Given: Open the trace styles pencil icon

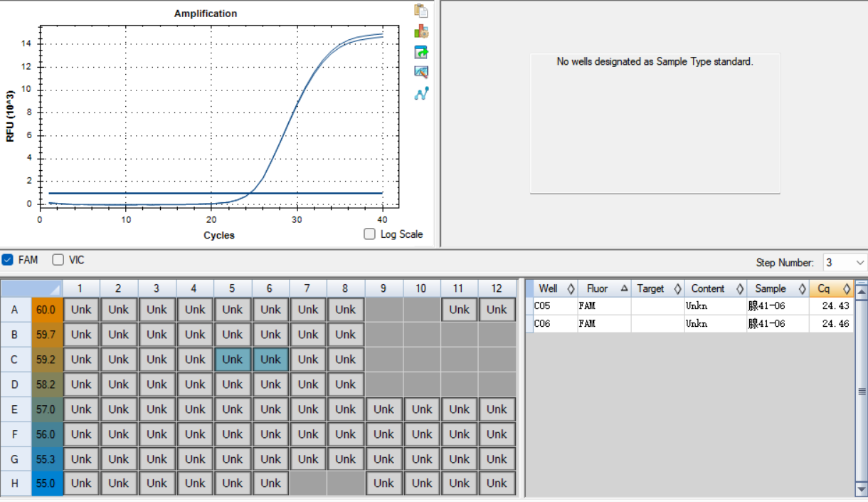Looking at the screenshot, I should tap(421, 72).
